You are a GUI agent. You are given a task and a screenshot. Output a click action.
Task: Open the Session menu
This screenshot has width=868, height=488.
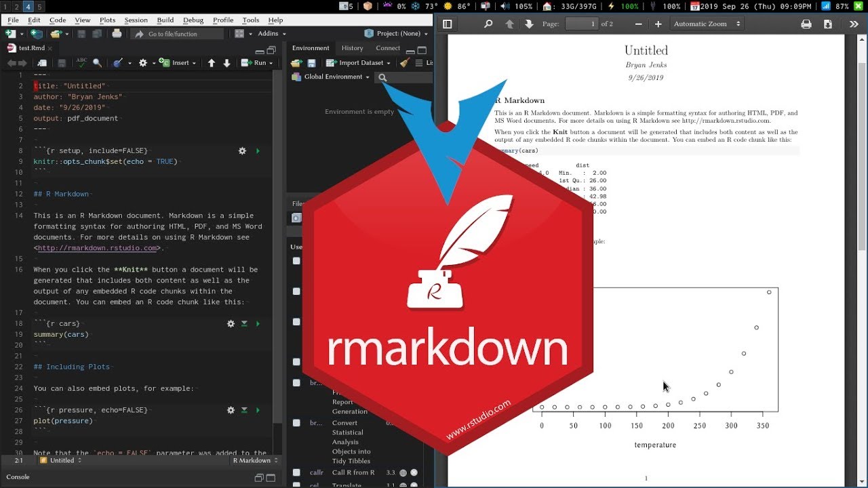click(136, 20)
